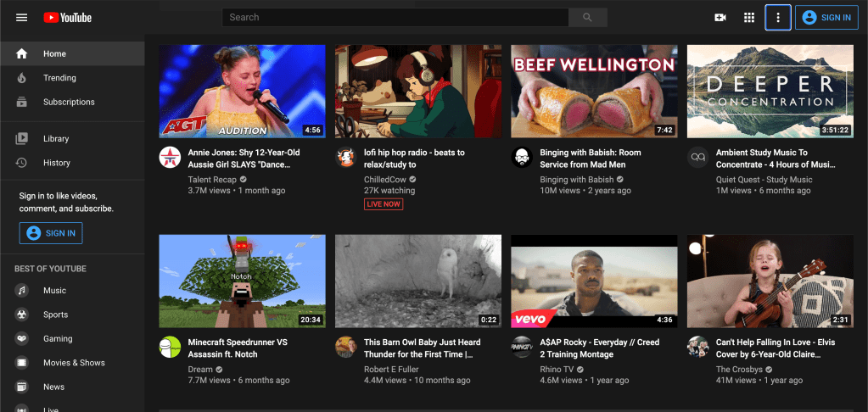The width and height of the screenshot is (868, 412).
Task: Open the create video camera icon
Action: [x=720, y=17]
